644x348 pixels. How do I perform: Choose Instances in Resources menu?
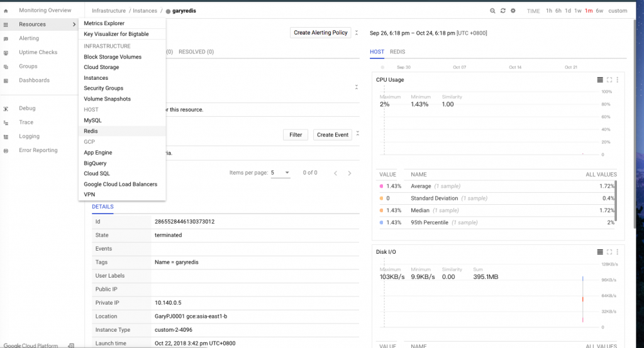coord(96,78)
